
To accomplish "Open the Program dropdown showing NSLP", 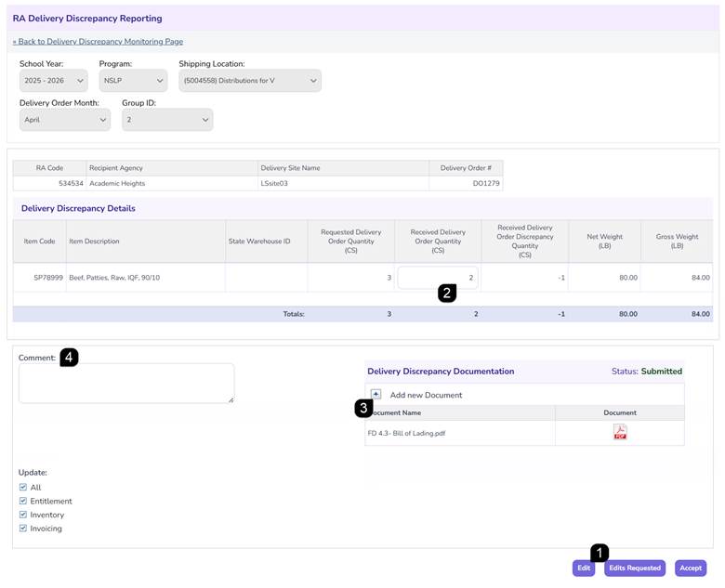I will click(x=133, y=81).
